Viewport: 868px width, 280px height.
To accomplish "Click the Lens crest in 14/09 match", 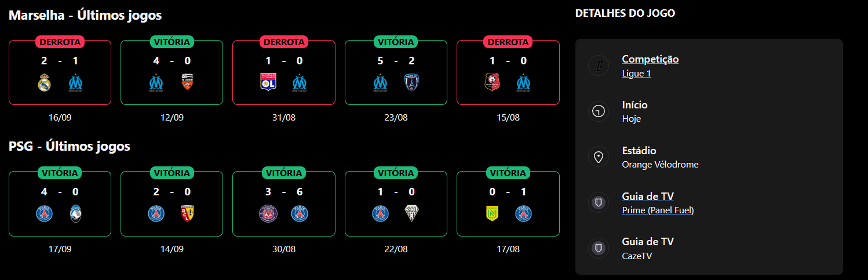I will pyautogui.click(x=187, y=214).
